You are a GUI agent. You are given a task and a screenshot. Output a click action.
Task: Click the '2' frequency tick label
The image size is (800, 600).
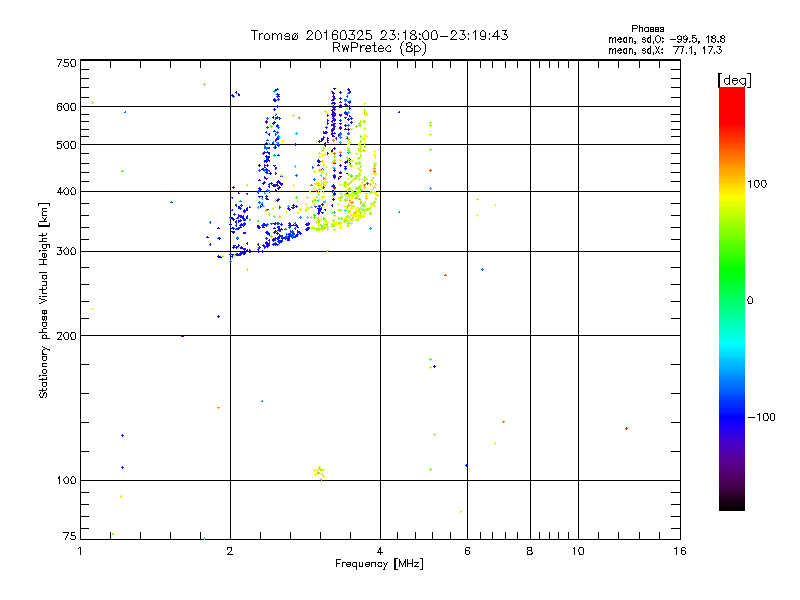[230, 551]
